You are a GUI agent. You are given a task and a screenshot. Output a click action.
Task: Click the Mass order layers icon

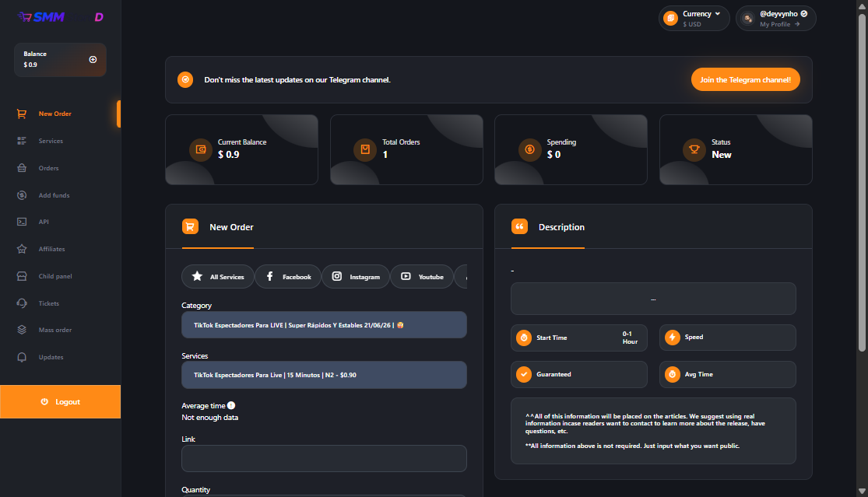(x=22, y=330)
